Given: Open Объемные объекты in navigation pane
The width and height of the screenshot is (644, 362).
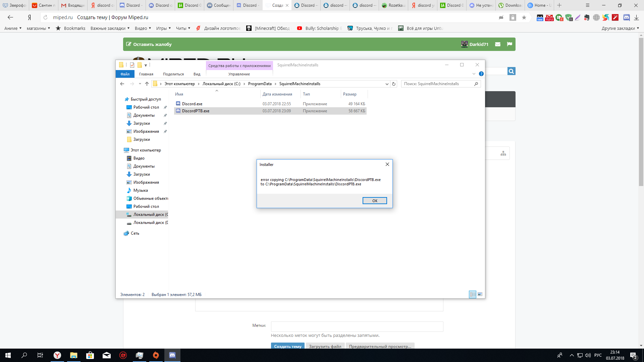Looking at the screenshot, I should pyautogui.click(x=147, y=198).
